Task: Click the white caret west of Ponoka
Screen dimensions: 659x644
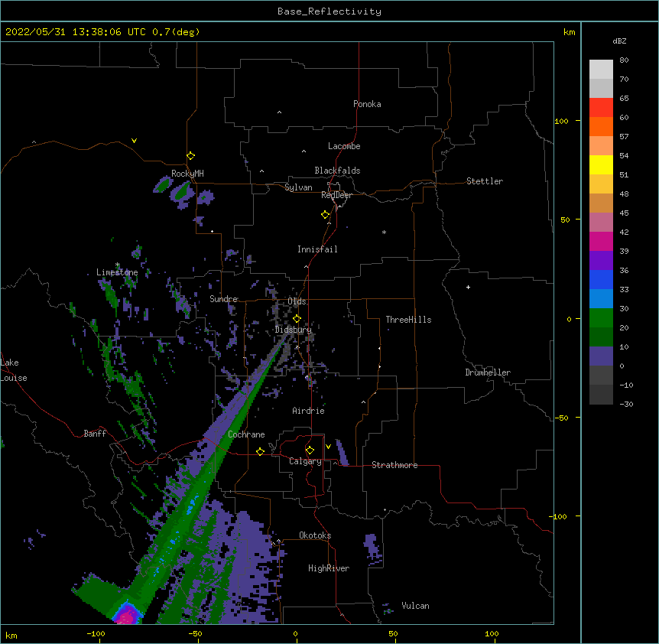Action: click(x=279, y=112)
